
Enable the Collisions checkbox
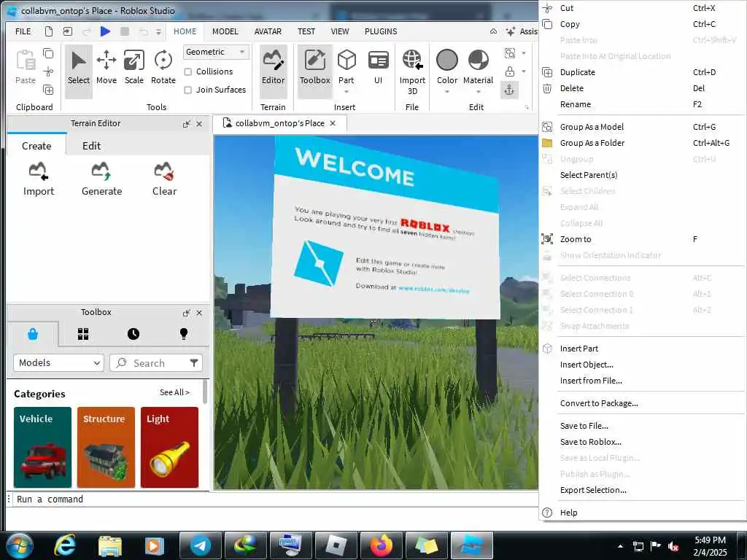(188, 72)
